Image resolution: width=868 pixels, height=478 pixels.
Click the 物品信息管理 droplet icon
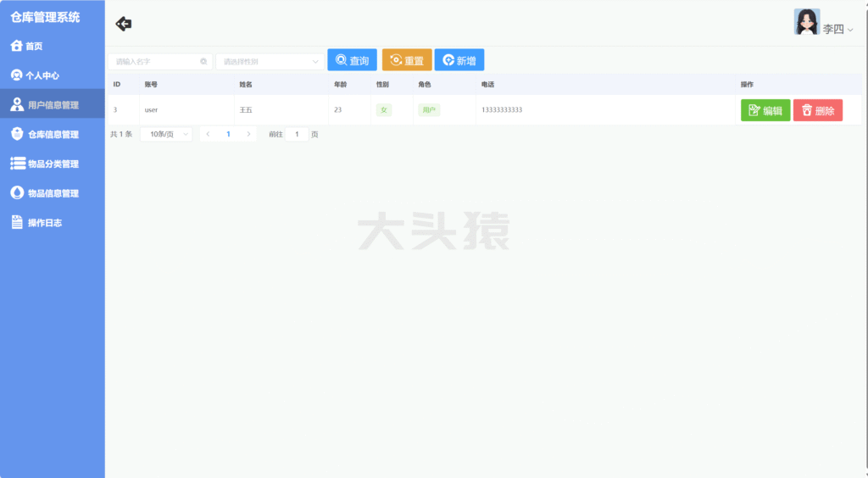pos(17,192)
